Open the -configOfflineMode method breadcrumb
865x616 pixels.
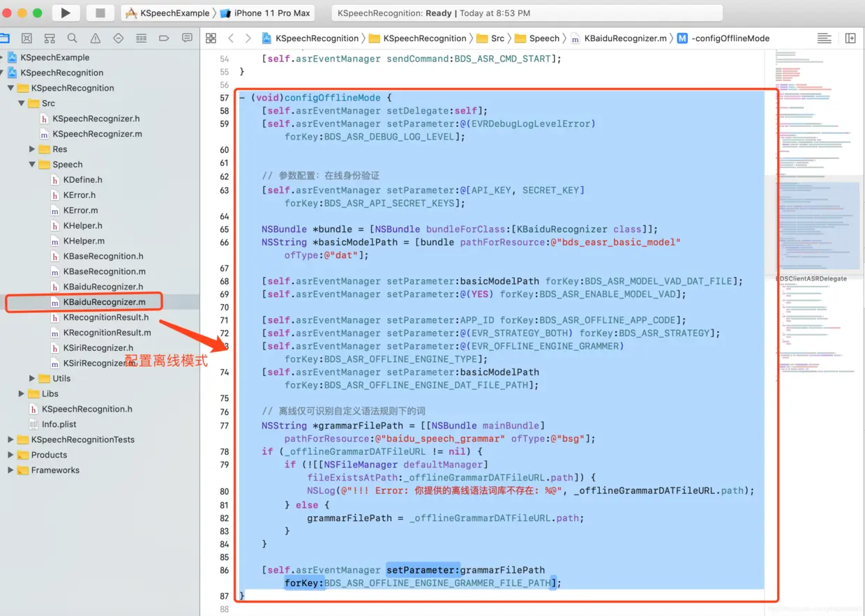pos(723,38)
